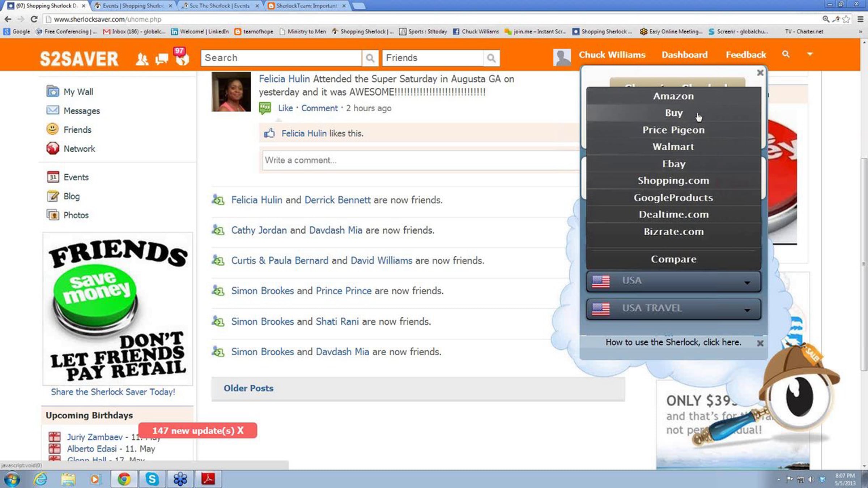Viewport: 868px width, 488px height.
Task: Choose Walmart from the store list
Action: pos(673,147)
